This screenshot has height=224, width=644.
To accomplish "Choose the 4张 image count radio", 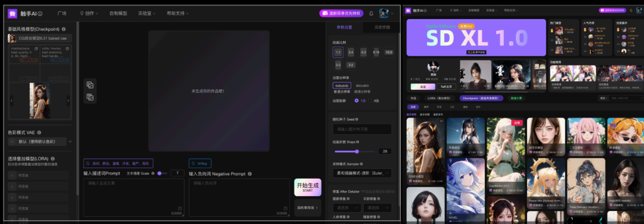I will 370,101.
